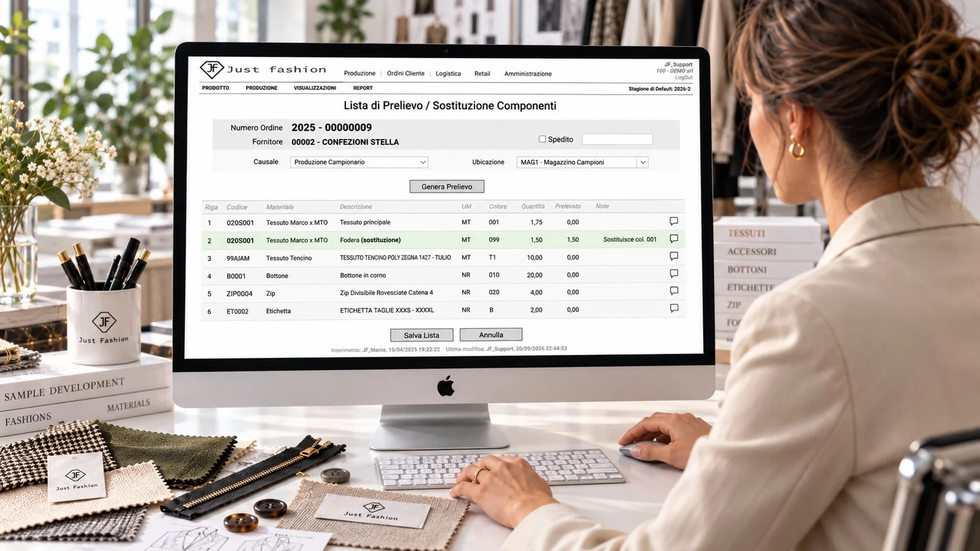Open note icon for row 1 Tessuto principale

[674, 221]
